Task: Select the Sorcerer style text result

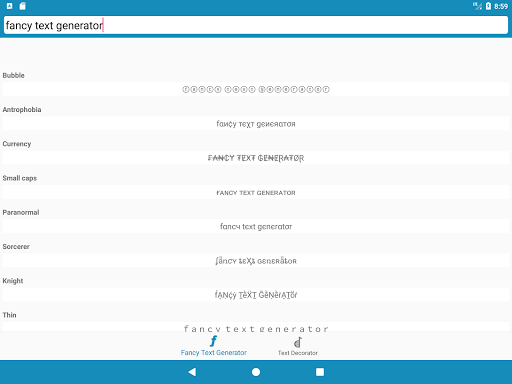Action: pyautogui.click(x=256, y=261)
